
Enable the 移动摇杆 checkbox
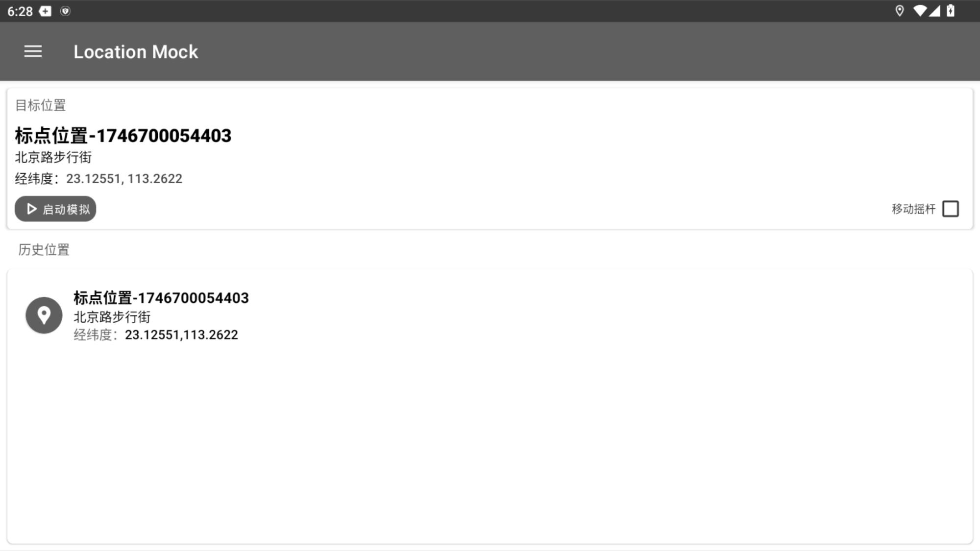pos(951,209)
